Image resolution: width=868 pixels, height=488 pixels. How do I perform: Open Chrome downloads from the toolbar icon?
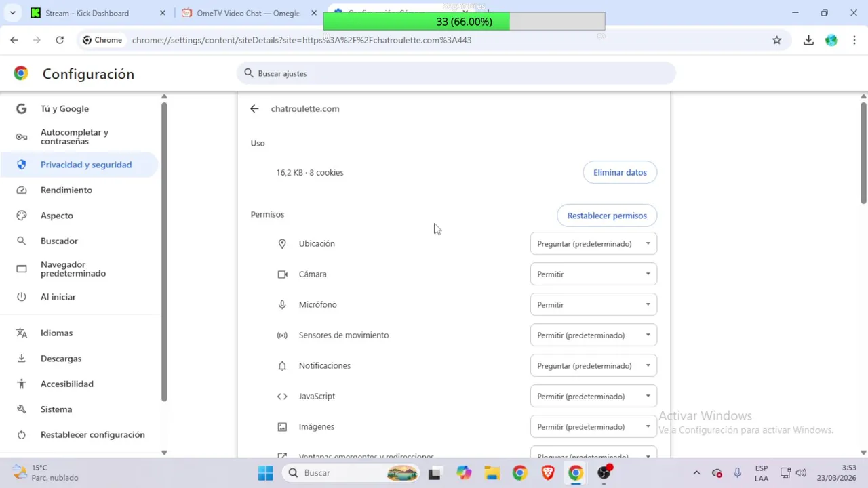pos(808,40)
